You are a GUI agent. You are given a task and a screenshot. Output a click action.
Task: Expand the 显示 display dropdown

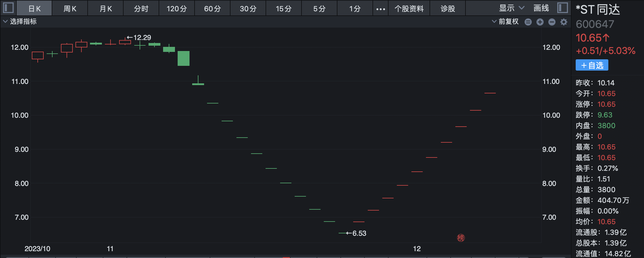point(512,8)
